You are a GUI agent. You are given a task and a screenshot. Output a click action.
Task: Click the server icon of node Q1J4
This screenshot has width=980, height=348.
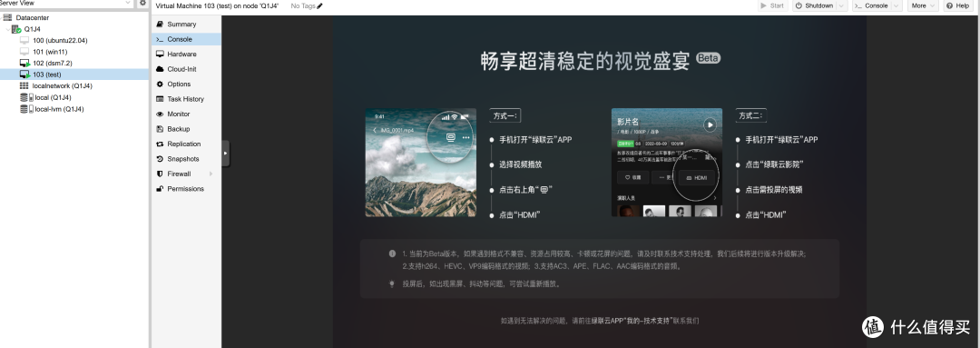point(17,29)
